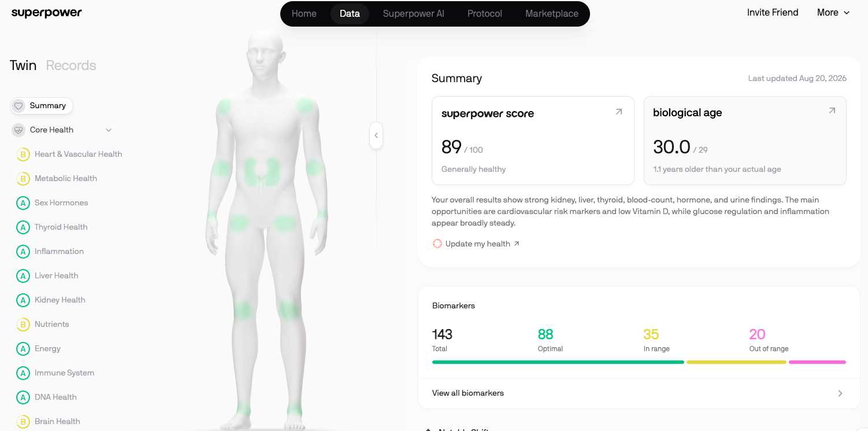The width and height of the screenshot is (868, 431).
Task: Click A grade badge for DNA Health
Action: 23,397
